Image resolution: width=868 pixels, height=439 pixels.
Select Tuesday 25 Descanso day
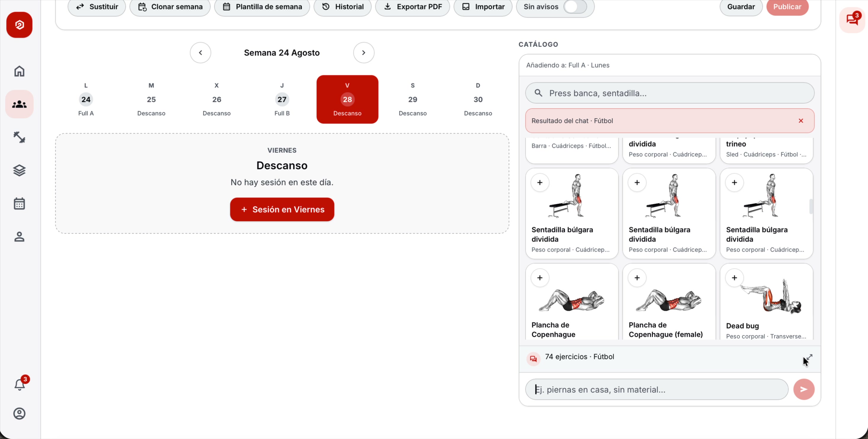tap(151, 99)
